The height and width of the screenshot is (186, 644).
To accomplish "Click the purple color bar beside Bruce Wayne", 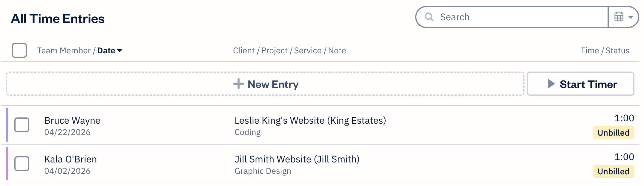I will tap(7, 125).
